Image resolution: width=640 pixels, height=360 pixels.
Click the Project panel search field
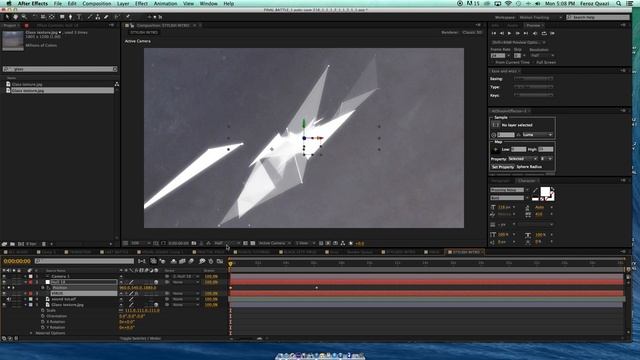pyautogui.click(x=60, y=69)
